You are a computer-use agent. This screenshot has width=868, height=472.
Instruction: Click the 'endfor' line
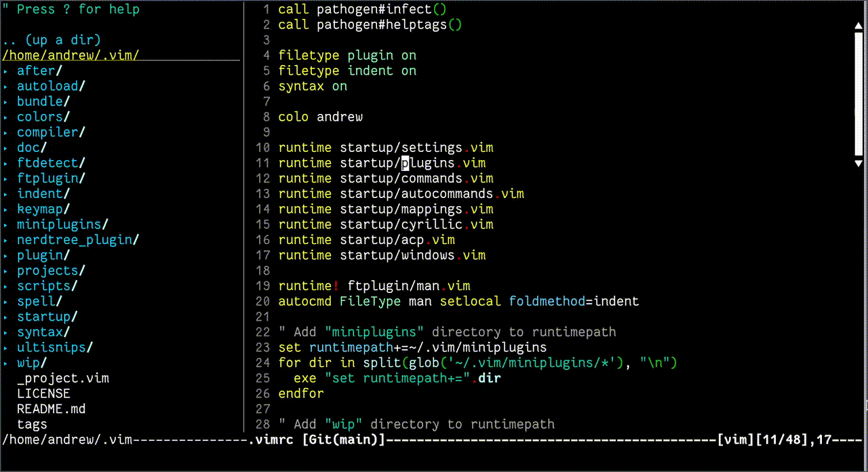coord(301,393)
